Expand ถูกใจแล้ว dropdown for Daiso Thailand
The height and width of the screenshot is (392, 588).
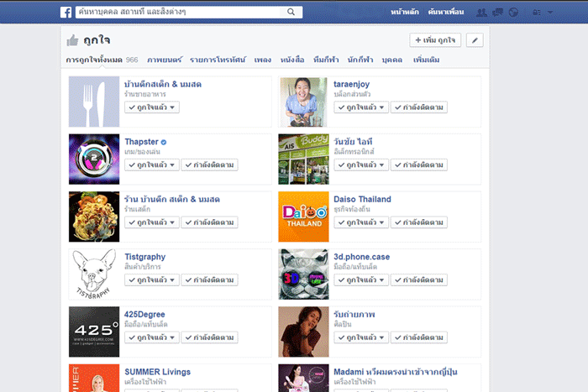coord(361,222)
